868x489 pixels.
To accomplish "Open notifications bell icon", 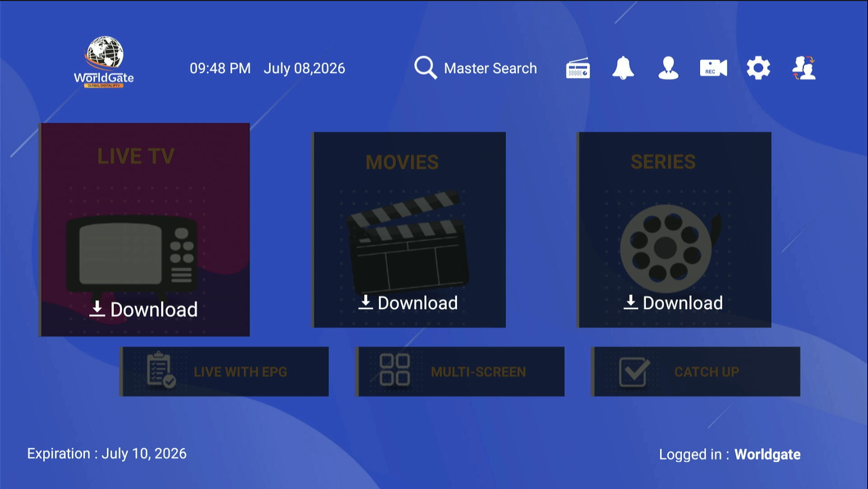I will [x=623, y=68].
